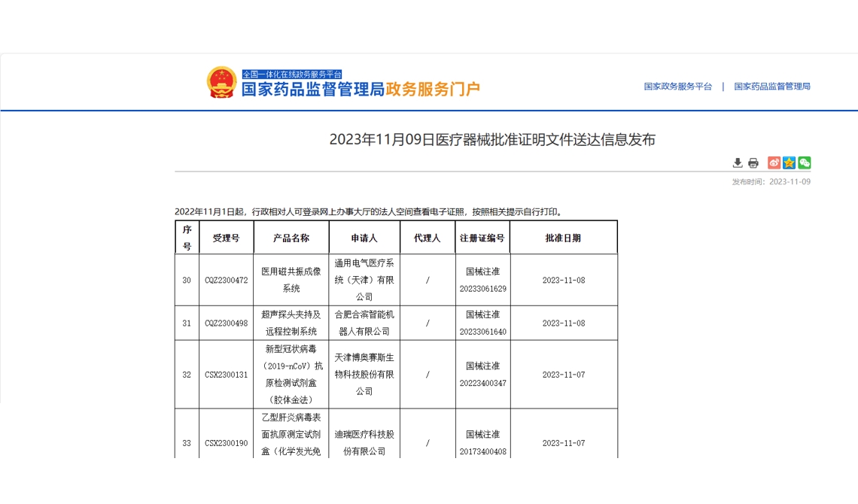Image resolution: width=858 pixels, height=504 pixels.
Task: Open the 国家政务服务平台 link
Action: pos(677,87)
